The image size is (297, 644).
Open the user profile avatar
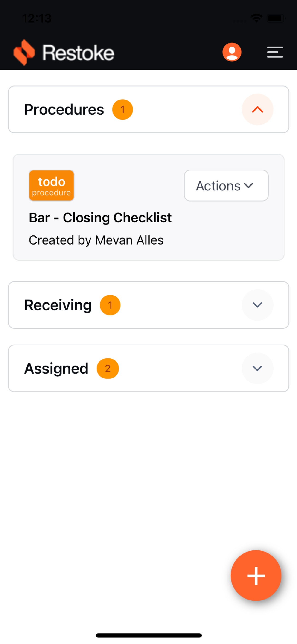click(x=232, y=52)
